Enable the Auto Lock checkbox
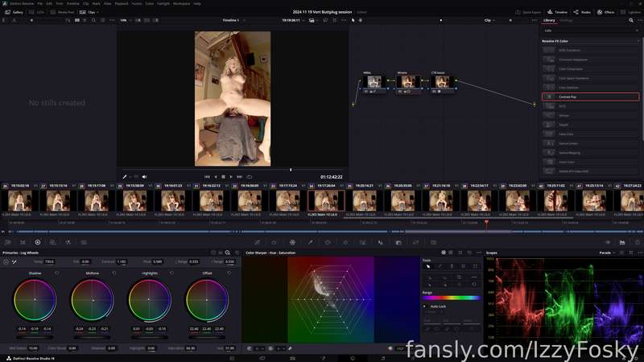 [x=425, y=306]
